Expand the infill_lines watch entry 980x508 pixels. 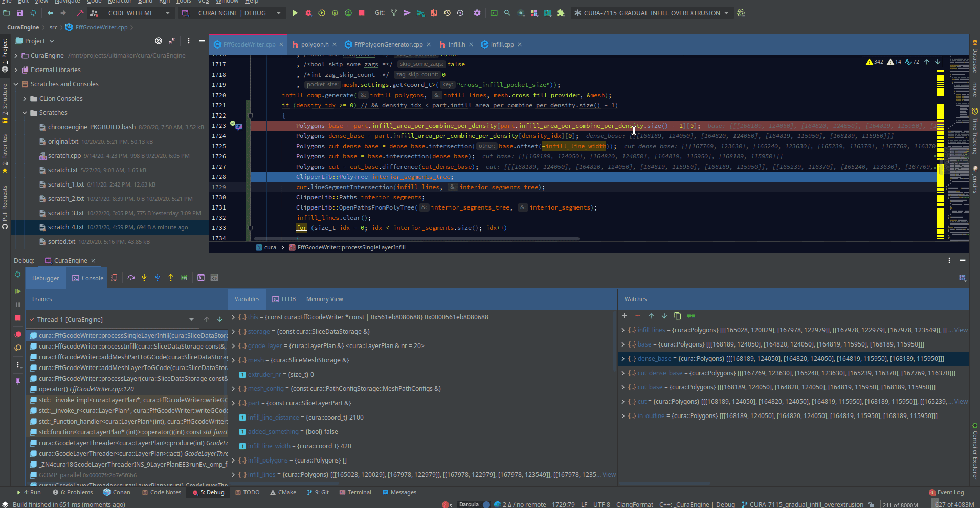pos(623,330)
